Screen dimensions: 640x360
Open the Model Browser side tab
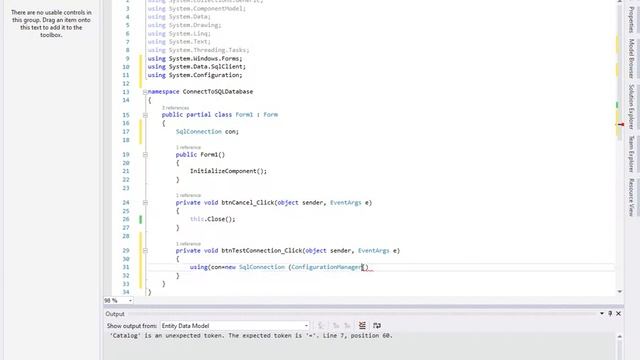pos(631,59)
